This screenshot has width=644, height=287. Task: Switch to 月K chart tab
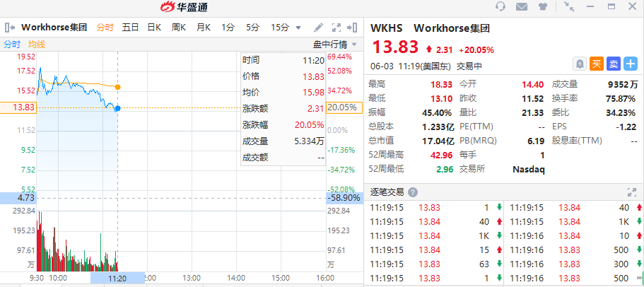pos(204,28)
